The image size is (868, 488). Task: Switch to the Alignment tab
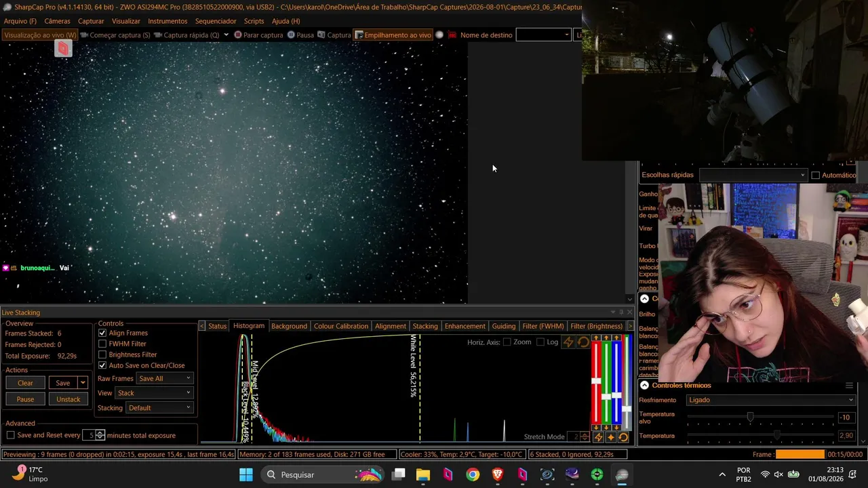click(x=391, y=326)
